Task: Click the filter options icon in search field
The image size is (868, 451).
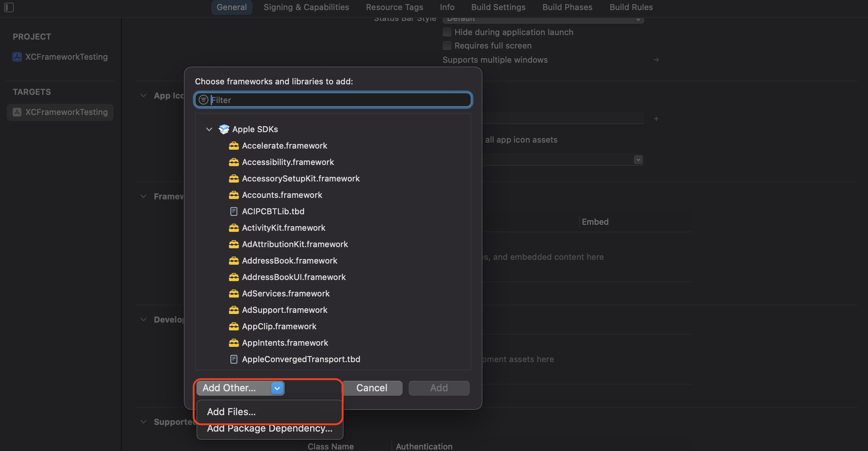Action: pyautogui.click(x=204, y=100)
